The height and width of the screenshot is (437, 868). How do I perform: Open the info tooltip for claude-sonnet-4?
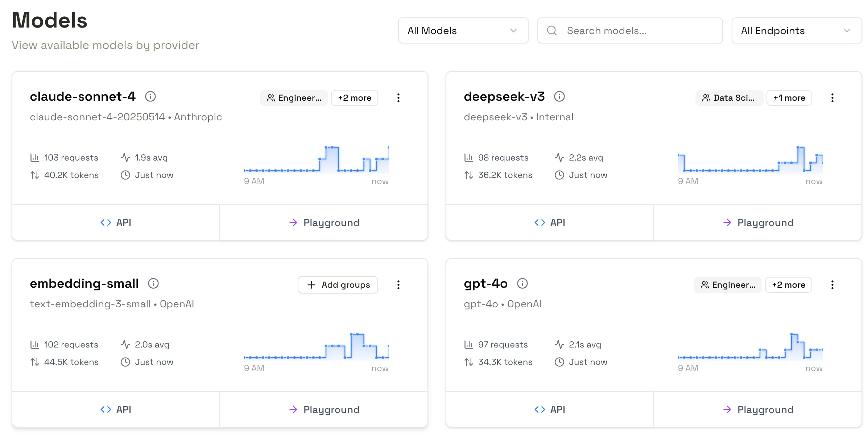pos(151,97)
